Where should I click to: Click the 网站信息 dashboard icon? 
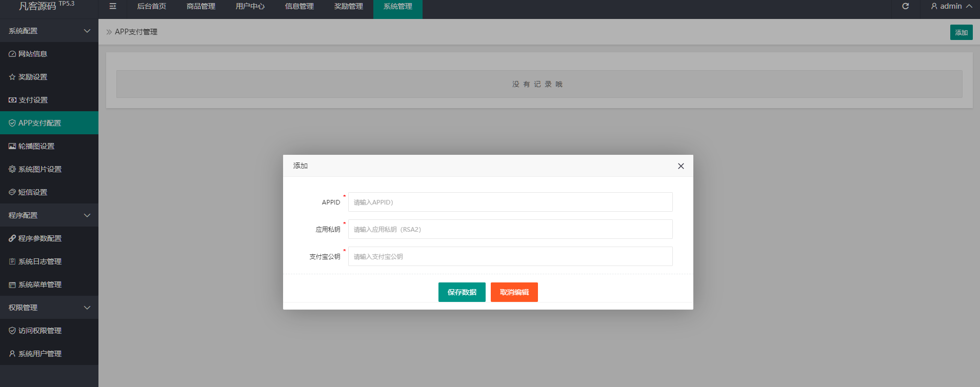coord(12,54)
